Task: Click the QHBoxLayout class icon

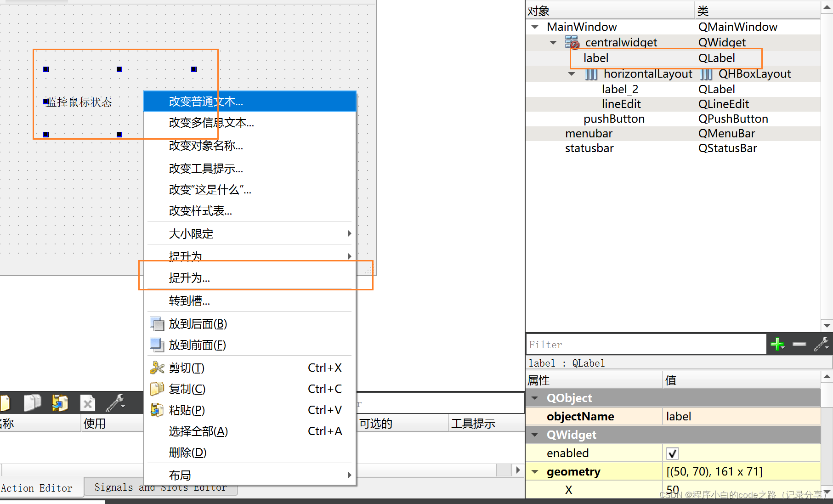Action: click(706, 74)
